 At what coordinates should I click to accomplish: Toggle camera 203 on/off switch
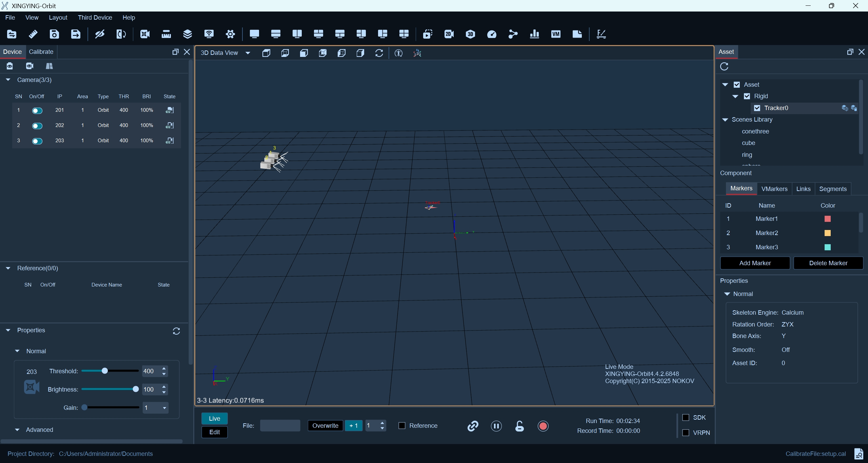(x=37, y=141)
